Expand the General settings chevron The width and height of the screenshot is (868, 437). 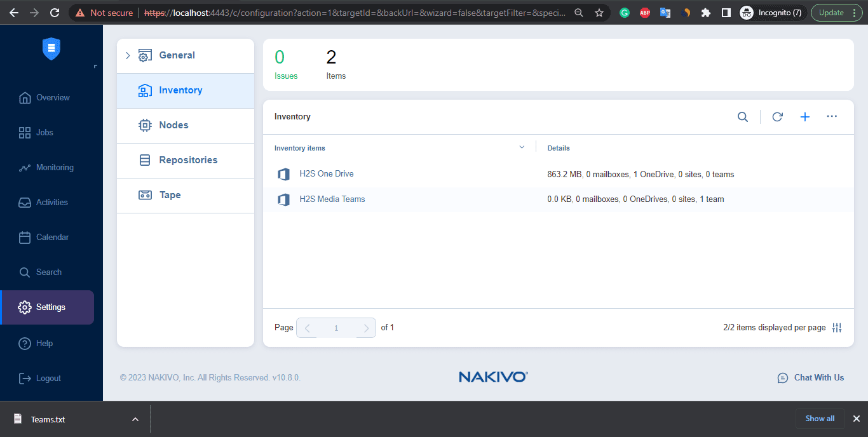pyautogui.click(x=128, y=56)
